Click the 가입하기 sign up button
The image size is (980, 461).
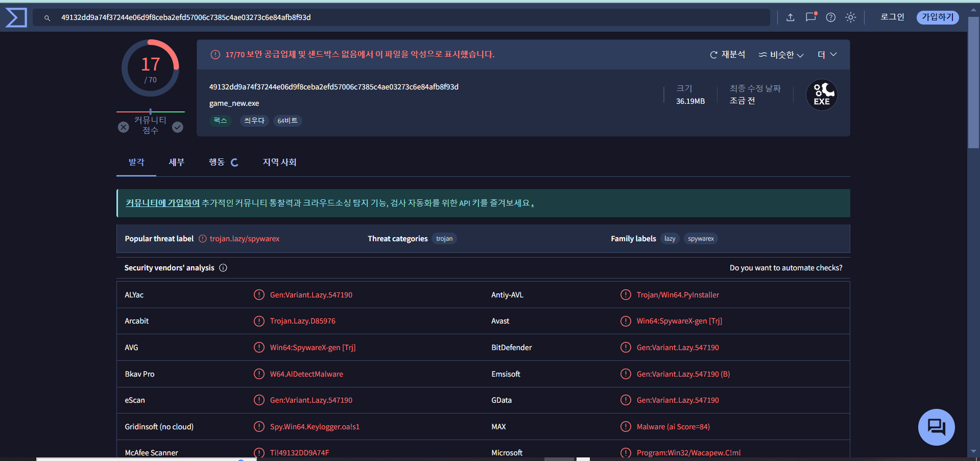click(938, 17)
